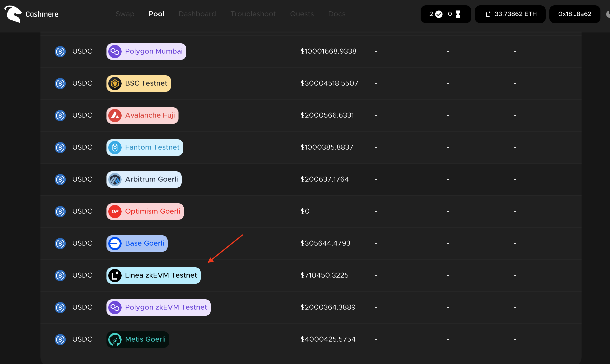Click the Metis Goerli chain icon
610x364 pixels.
115,340
